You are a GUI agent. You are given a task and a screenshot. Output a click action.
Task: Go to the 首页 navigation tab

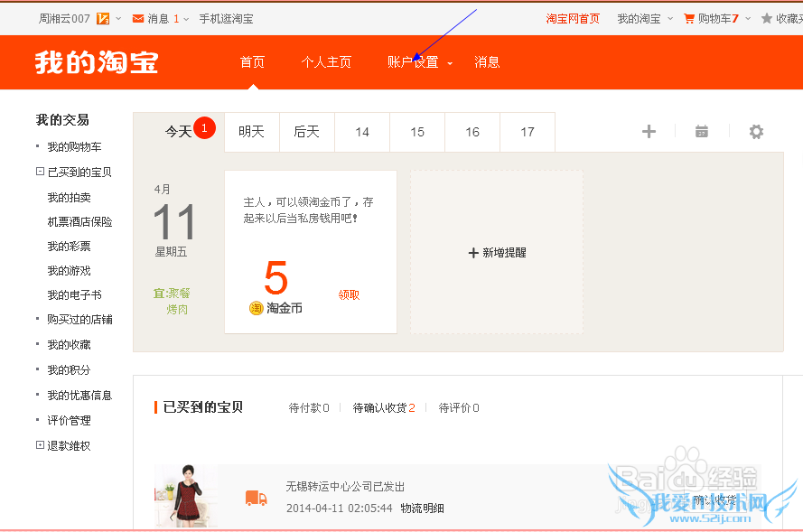253,62
